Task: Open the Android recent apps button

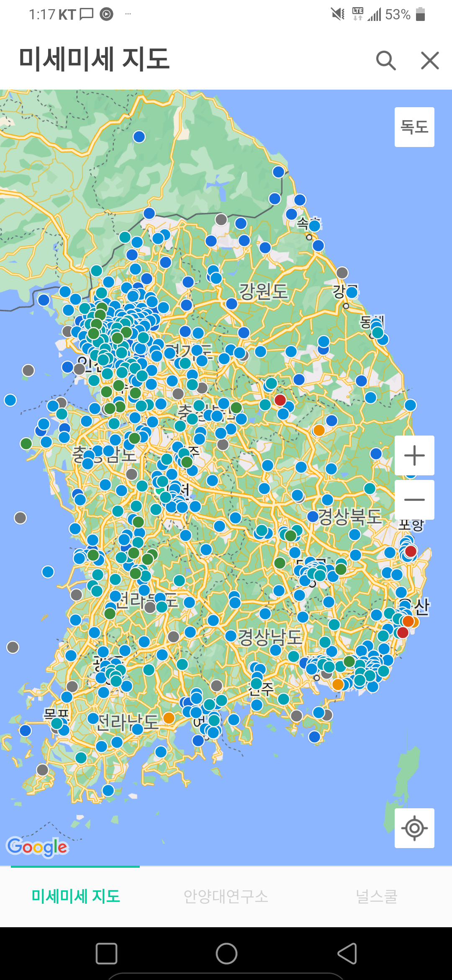Action: tap(106, 954)
